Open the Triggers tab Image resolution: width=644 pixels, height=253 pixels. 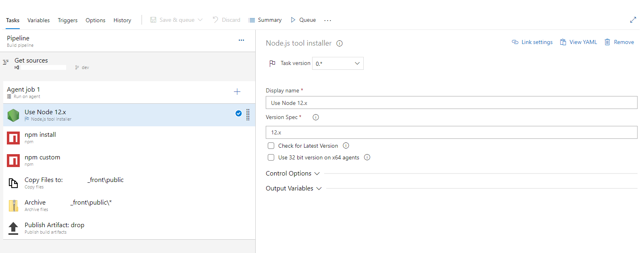pos(68,20)
